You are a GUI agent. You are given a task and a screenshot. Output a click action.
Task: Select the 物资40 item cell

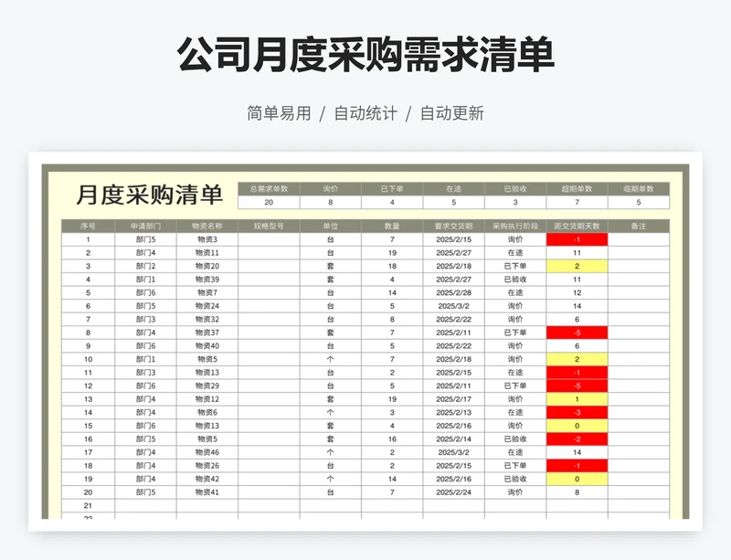click(x=207, y=346)
